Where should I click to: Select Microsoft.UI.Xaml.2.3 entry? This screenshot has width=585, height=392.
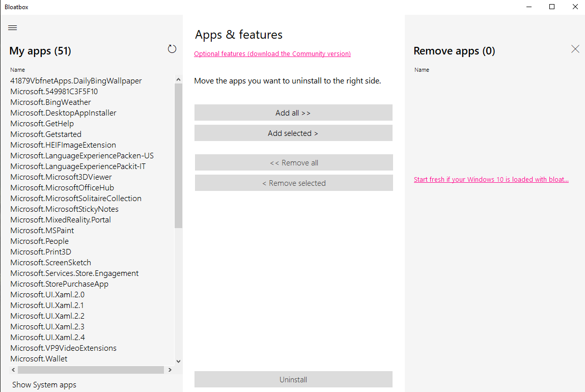point(47,327)
